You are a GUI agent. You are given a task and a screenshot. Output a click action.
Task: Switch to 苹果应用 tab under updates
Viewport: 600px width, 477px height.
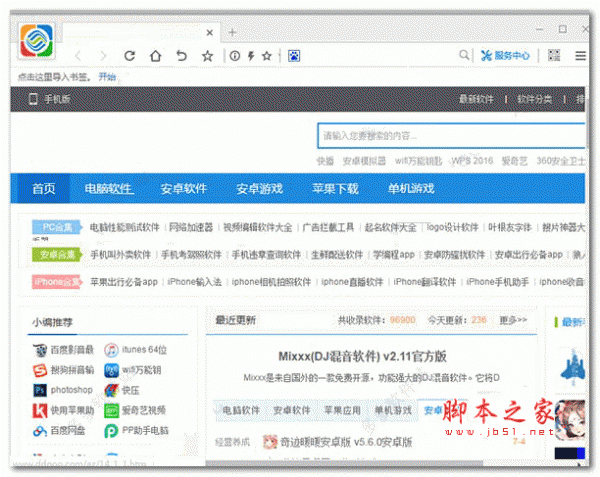[342, 411]
